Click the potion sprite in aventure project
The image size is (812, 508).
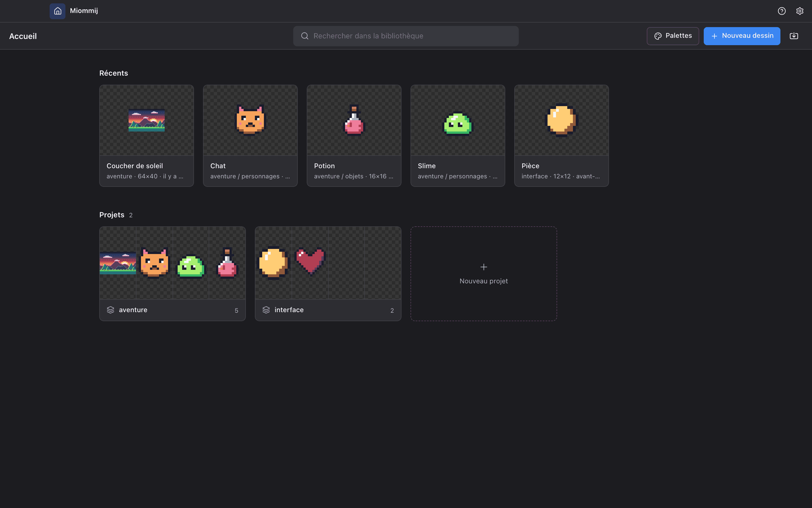[x=227, y=263]
